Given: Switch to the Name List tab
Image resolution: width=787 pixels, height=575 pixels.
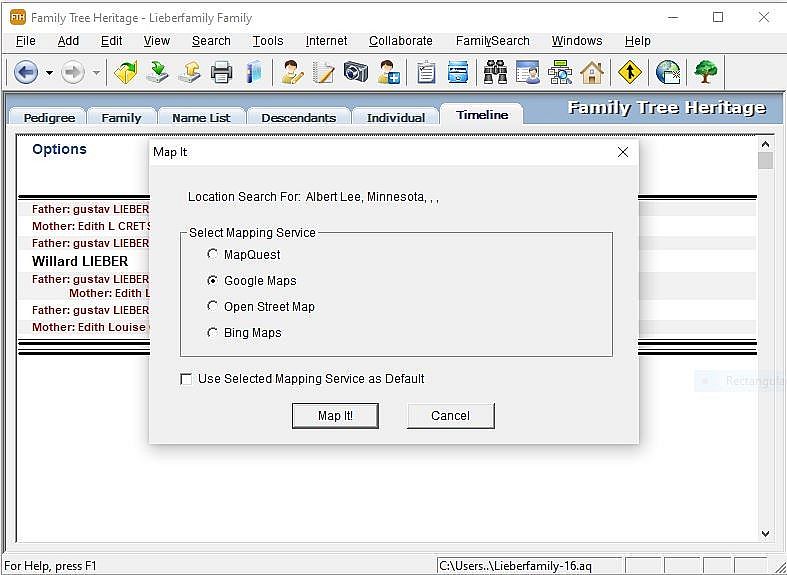Looking at the screenshot, I should 201,117.
